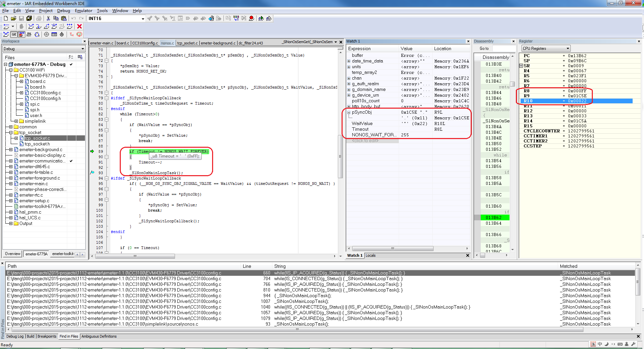Click the Cut scissors icon in toolbar
This screenshot has height=349, width=644.
point(48,18)
